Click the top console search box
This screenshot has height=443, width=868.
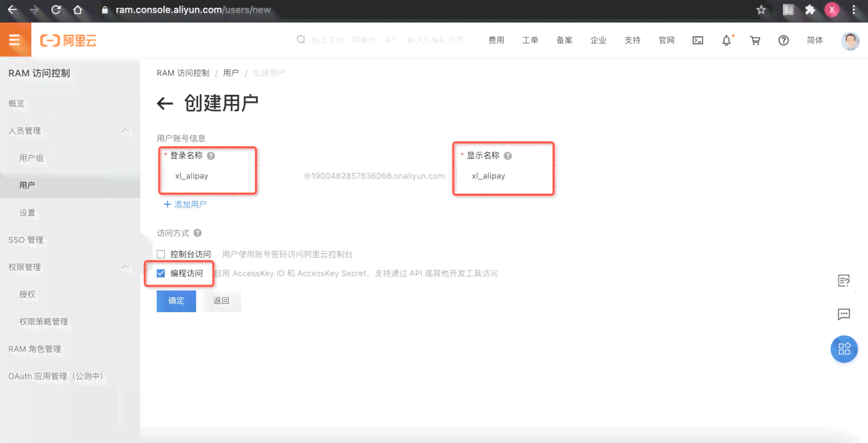coord(387,40)
